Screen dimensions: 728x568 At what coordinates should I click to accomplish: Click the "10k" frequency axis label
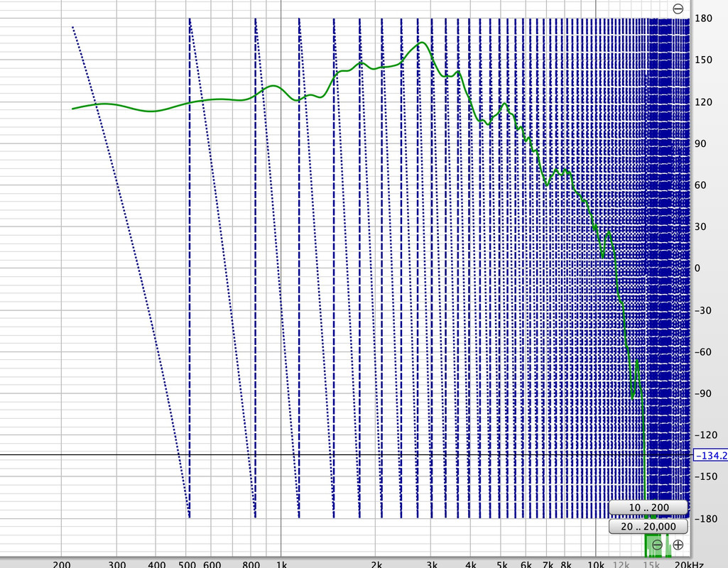click(596, 564)
